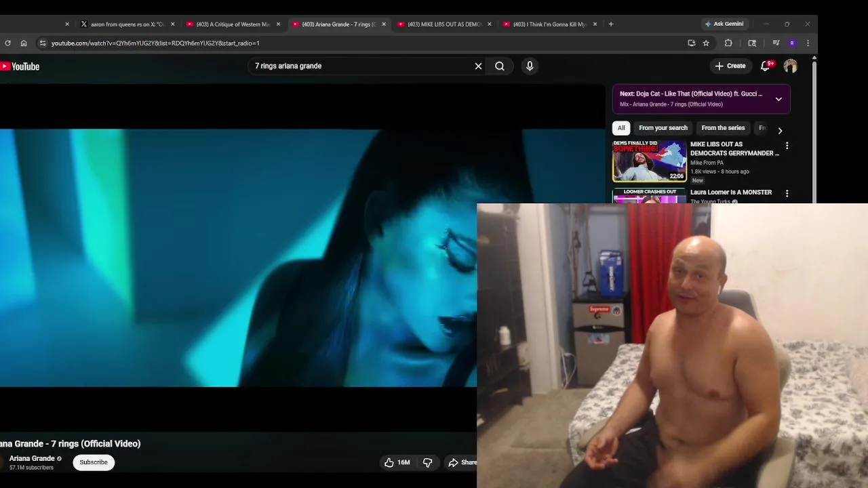Viewport: 868px width, 488px height.
Task: Select the All filter chip
Action: pyautogui.click(x=621, y=128)
